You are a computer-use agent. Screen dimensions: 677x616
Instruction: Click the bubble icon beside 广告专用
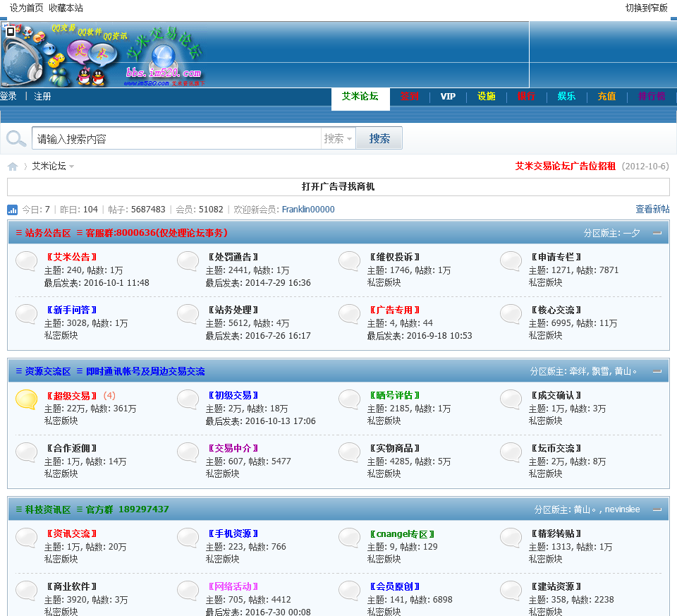[349, 315]
